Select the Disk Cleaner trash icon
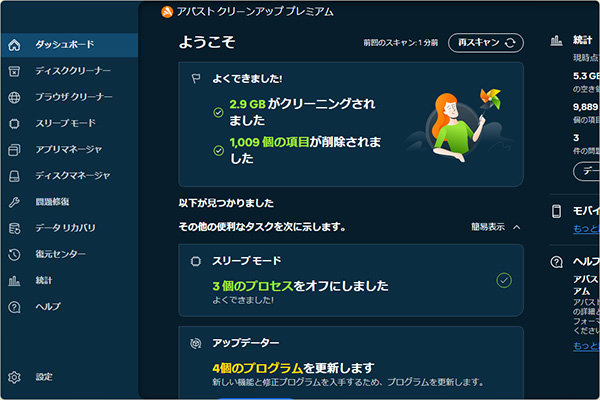The image size is (600, 400). coord(14,71)
